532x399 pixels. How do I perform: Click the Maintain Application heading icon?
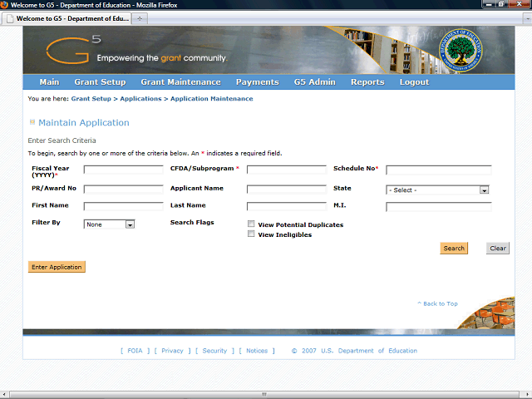[32, 122]
